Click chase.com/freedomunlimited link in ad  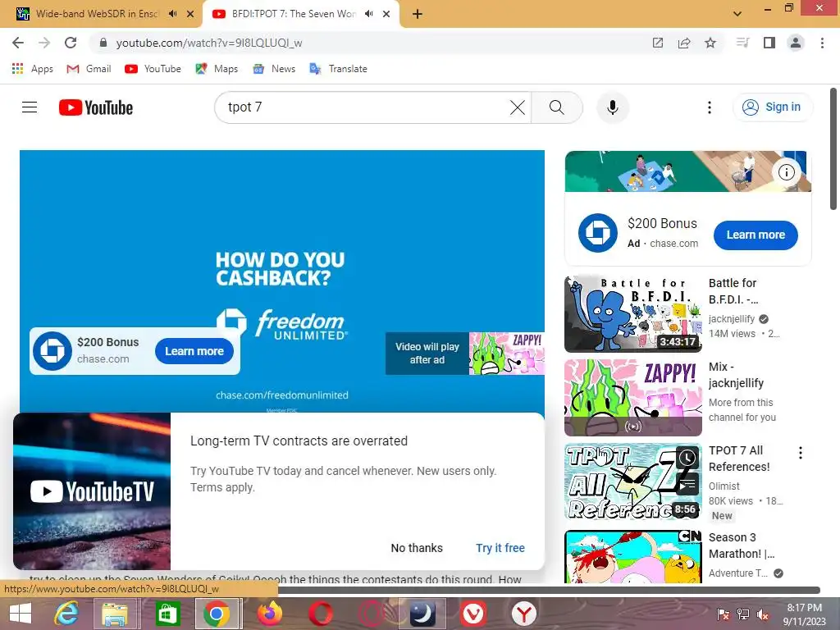pyautogui.click(x=282, y=395)
